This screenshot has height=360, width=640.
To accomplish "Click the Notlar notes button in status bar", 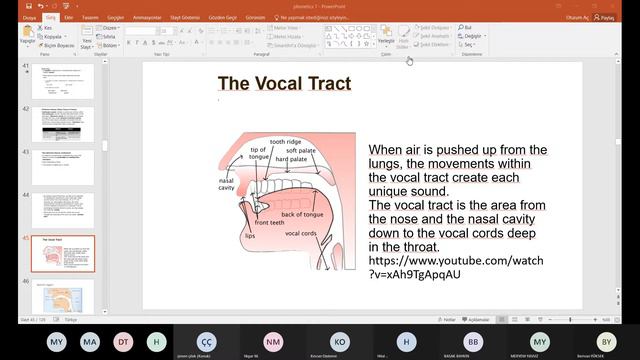I will pos(447,320).
